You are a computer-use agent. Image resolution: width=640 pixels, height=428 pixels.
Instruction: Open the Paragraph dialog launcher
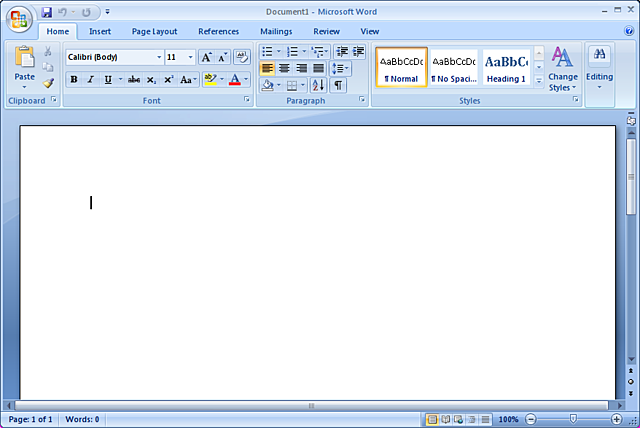pos(362,99)
